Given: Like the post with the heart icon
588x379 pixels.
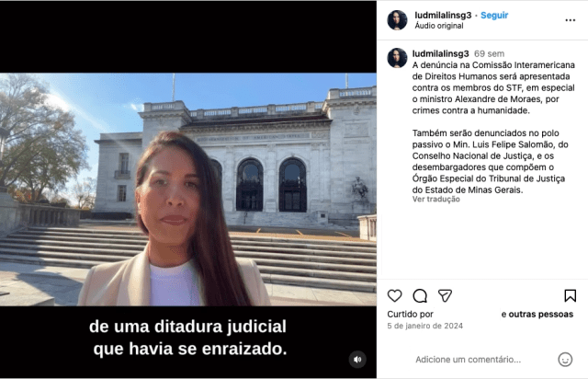Looking at the screenshot, I should coord(394,295).
